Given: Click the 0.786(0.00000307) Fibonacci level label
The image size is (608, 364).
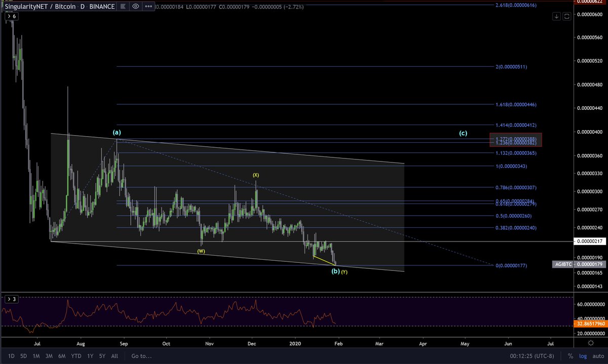Looking at the screenshot, I should click(x=516, y=187).
